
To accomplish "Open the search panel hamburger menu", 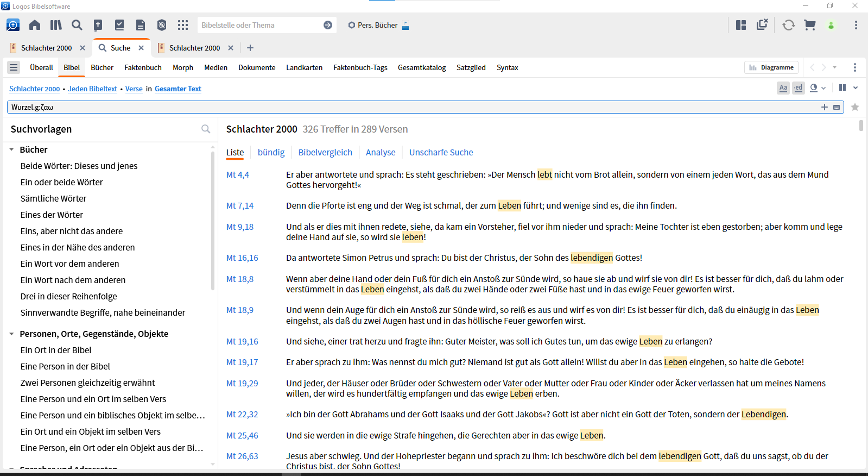I will pos(14,67).
